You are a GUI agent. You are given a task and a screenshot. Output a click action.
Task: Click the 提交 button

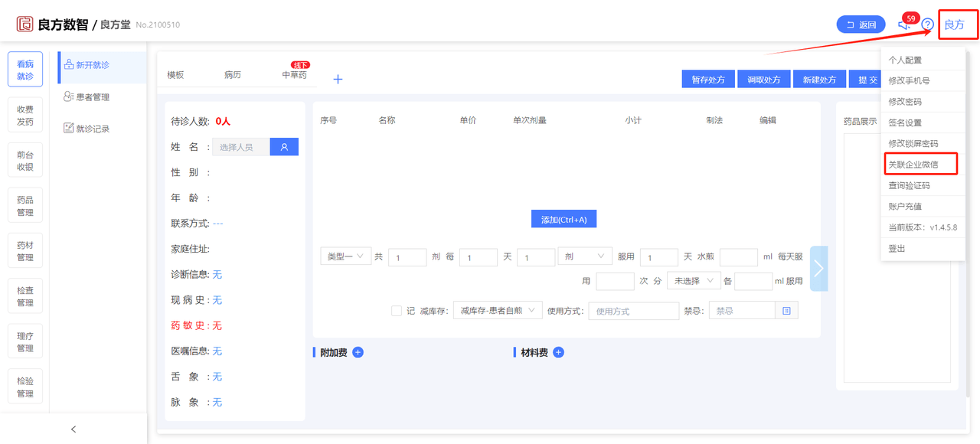pos(866,80)
